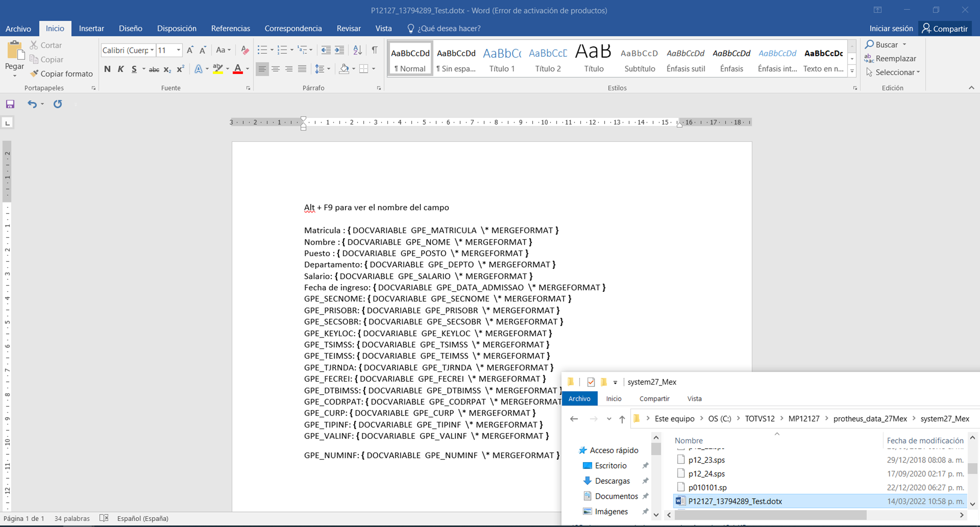Click Reemplazar button
This screenshot has width=980, height=527.
pyautogui.click(x=890, y=58)
